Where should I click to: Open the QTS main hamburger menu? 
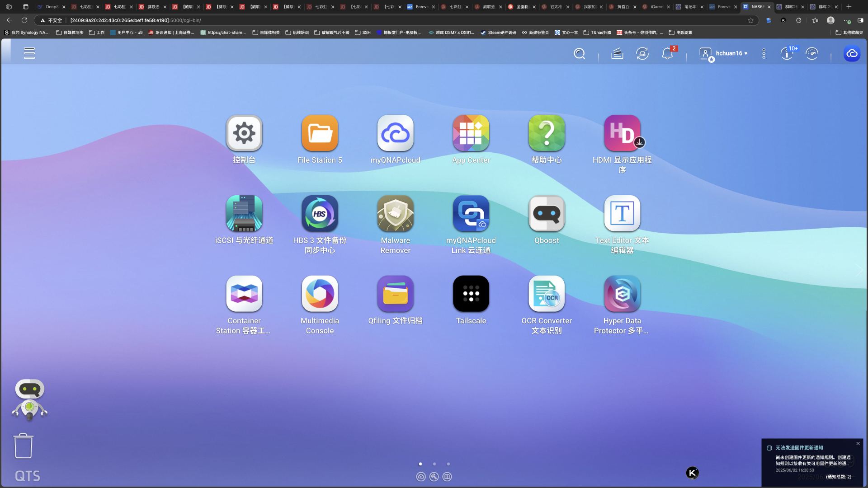(x=29, y=53)
